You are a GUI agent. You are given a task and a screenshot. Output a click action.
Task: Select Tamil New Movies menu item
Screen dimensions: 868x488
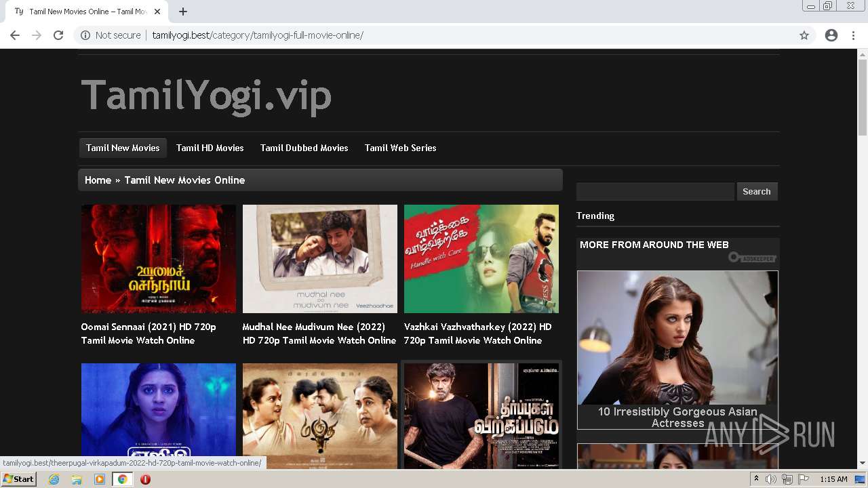pyautogui.click(x=123, y=148)
